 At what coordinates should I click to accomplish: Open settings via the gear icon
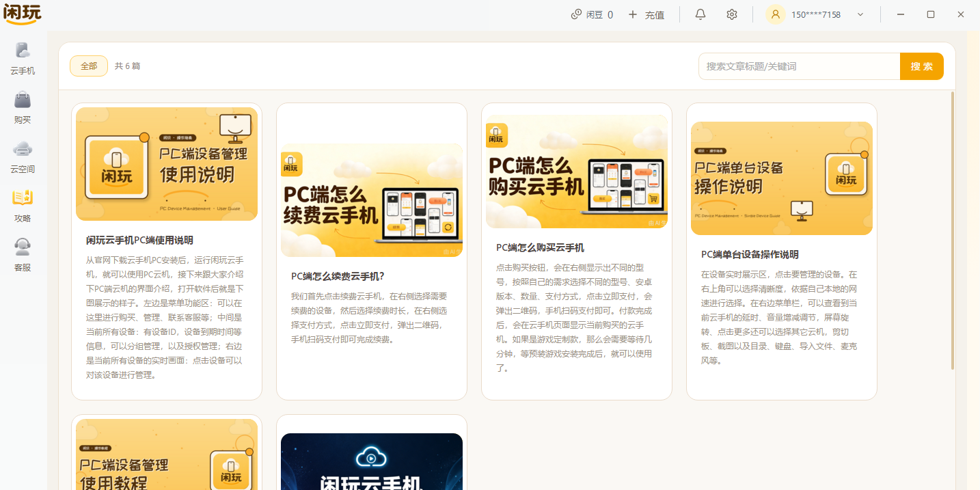[x=732, y=14]
